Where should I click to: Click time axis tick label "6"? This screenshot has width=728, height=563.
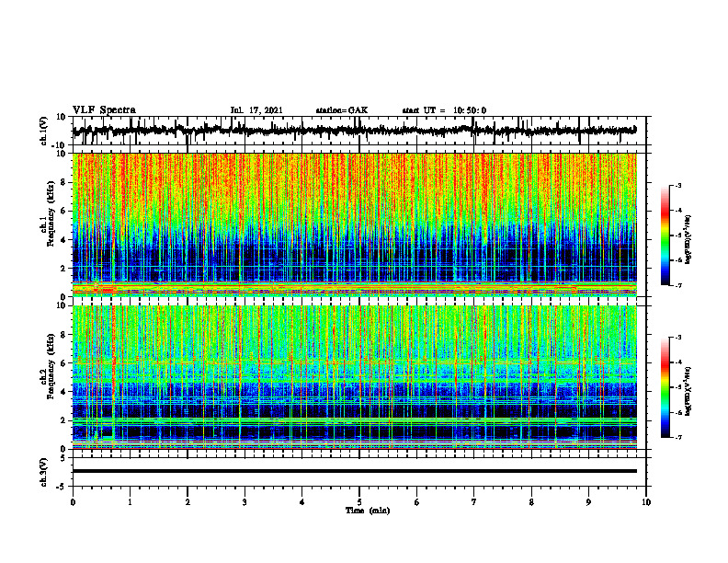tap(417, 502)
